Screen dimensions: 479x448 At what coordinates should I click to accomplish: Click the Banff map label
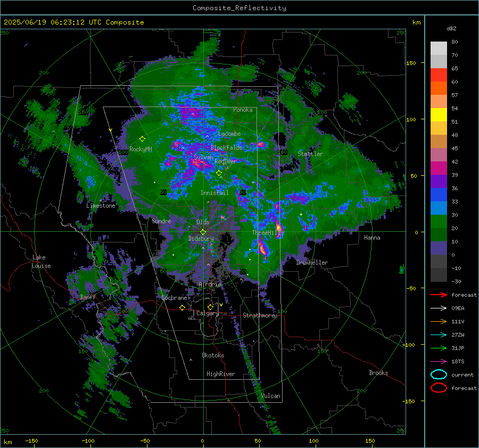(x=88, y=297)
